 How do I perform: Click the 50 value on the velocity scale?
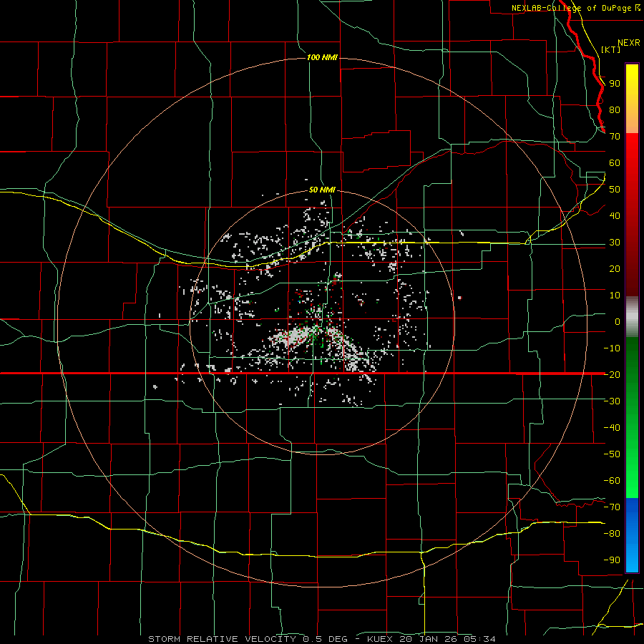pos(615,190)
